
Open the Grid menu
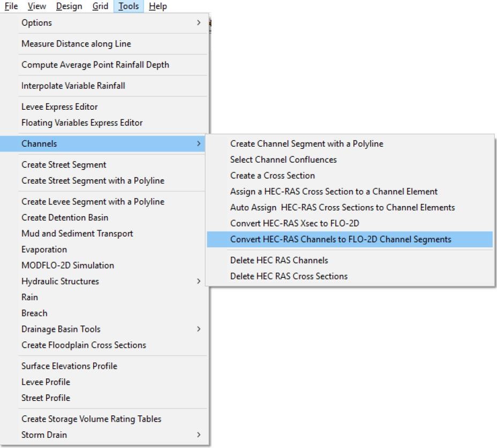100,6
